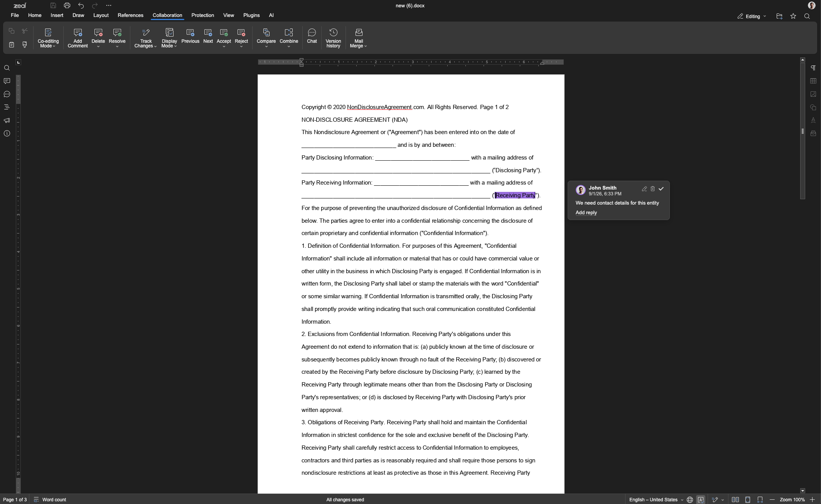Viewport: 821px width, 504px height.
Task: Resolve John Smith's comment with checkmark
Action: [661, 189]
